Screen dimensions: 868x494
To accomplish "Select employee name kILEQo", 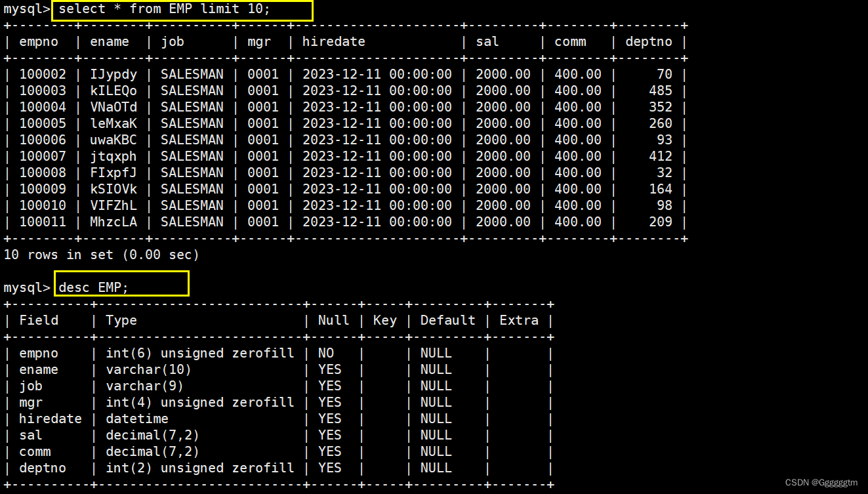I will click(x=114, y=91).
